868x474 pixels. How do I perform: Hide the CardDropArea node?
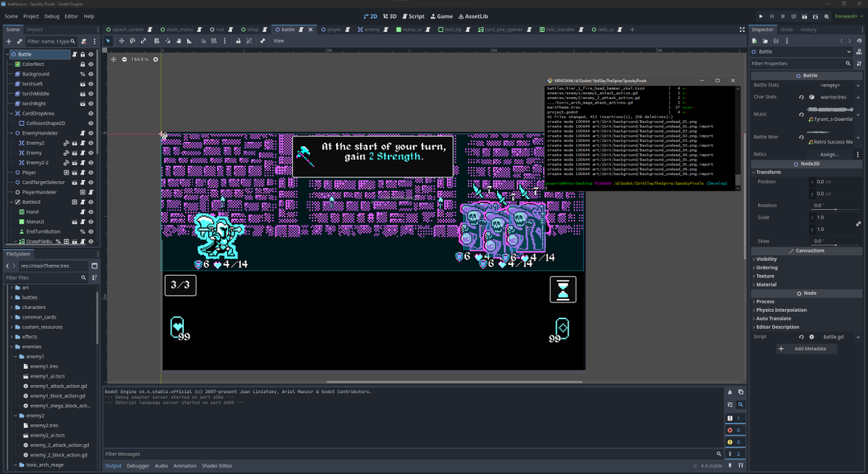[91, 114]
